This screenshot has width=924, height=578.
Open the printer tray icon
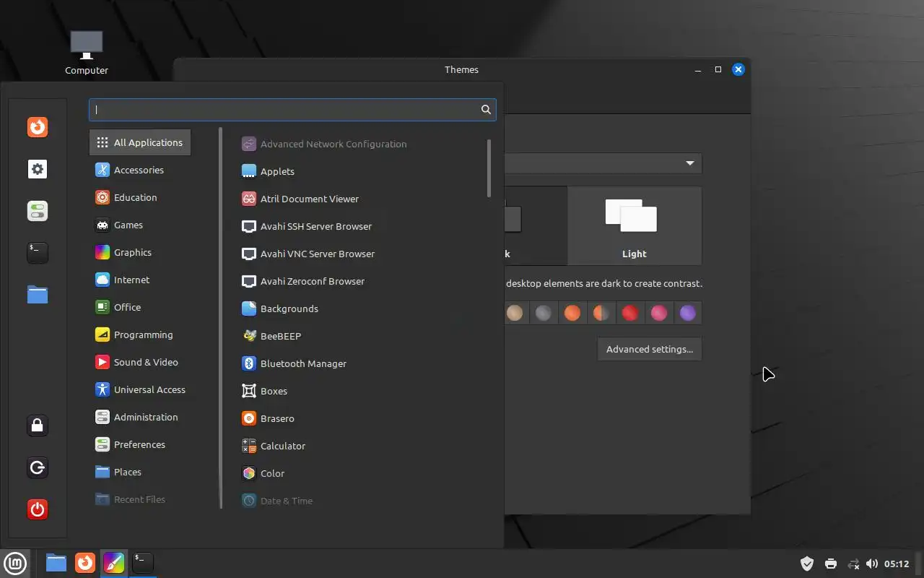(x=831, y=564)
